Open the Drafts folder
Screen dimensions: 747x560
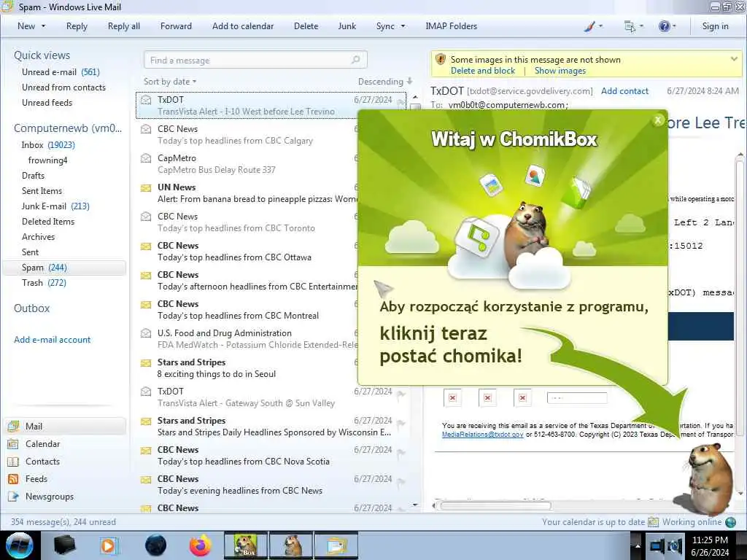pos(33,175)
